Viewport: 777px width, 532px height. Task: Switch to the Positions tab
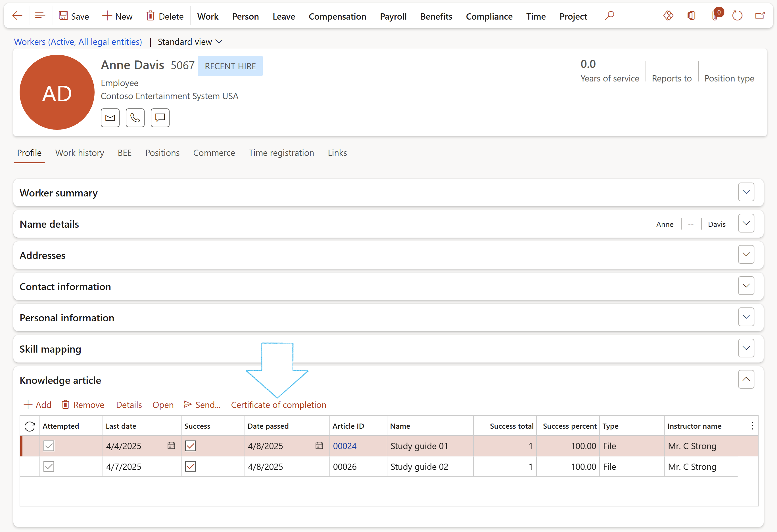[162, 153]
